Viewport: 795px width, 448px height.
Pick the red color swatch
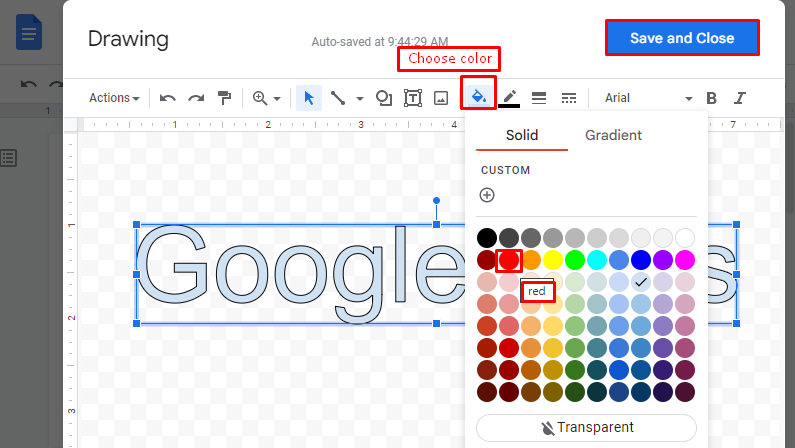509,260
